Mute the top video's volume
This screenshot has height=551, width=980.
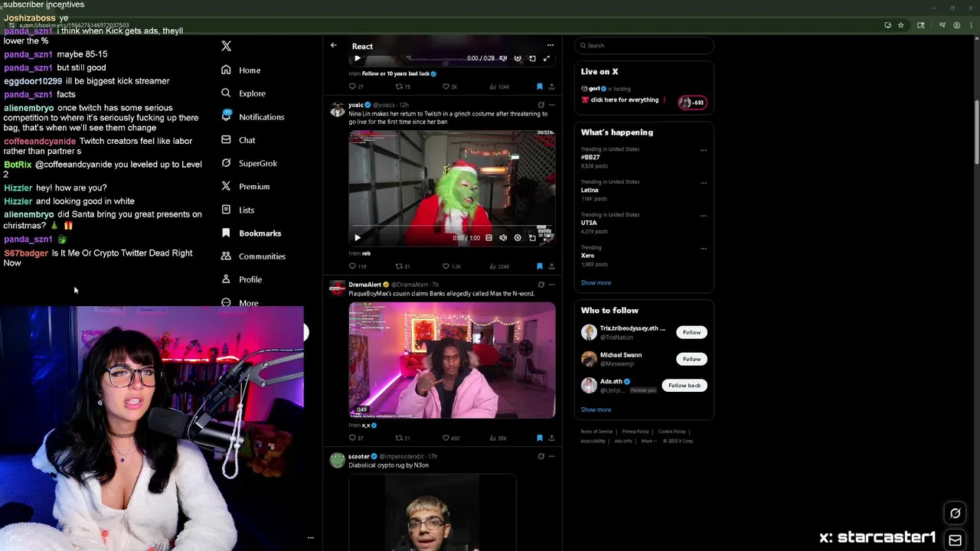coord(503,58)
